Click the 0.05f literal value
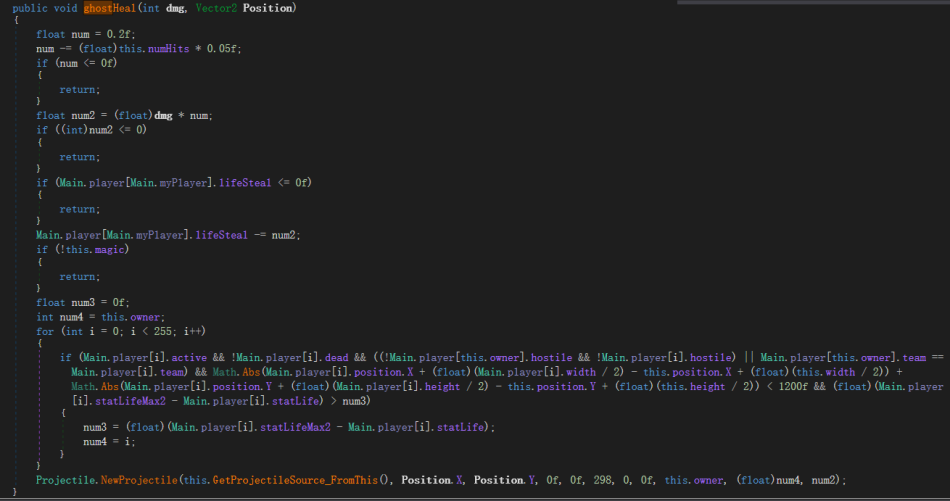 pos(224,48)
